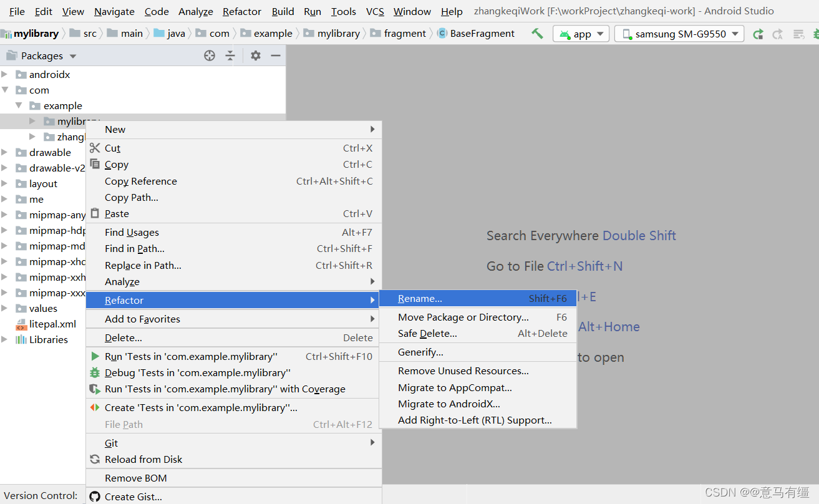This screenshot has height=504, width=819.
Task: Expand the drawable folder node
Action: (4, 152)
